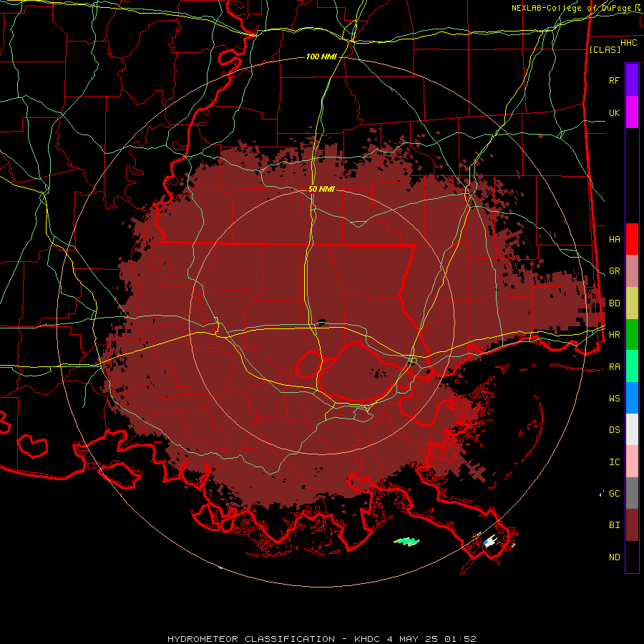The image size is (644, 644).
Task: Click the GR legend color block
Action: [x=632, y=271]
